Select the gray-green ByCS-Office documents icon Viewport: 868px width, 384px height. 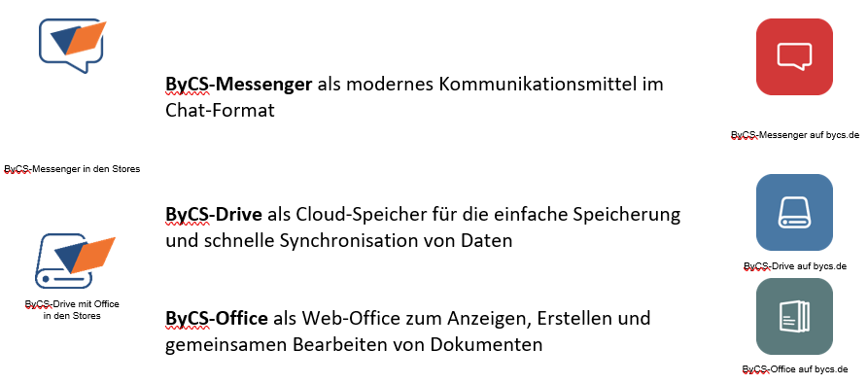coord(794,317)
